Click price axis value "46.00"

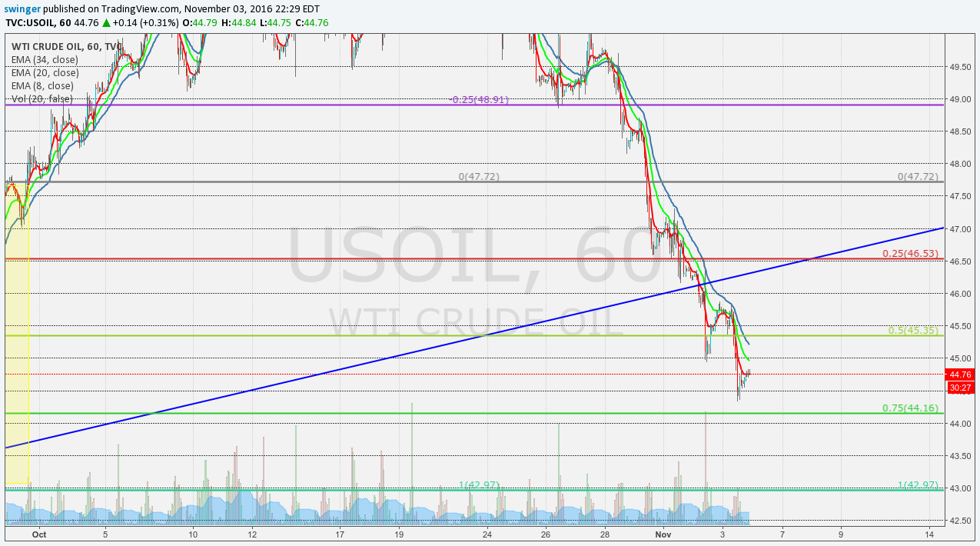960,294
